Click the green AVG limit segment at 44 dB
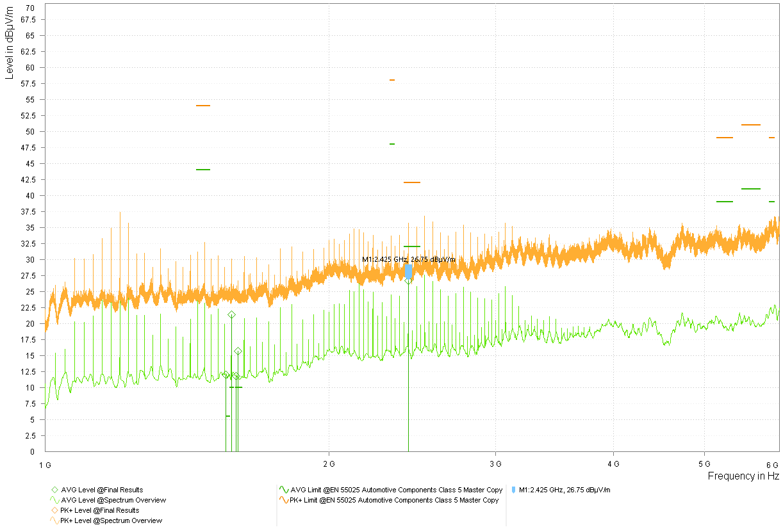 [203, 170]
